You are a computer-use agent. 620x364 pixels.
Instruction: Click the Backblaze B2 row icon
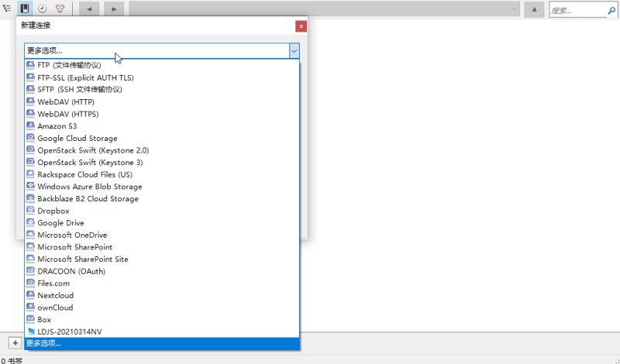coord(30,198)
